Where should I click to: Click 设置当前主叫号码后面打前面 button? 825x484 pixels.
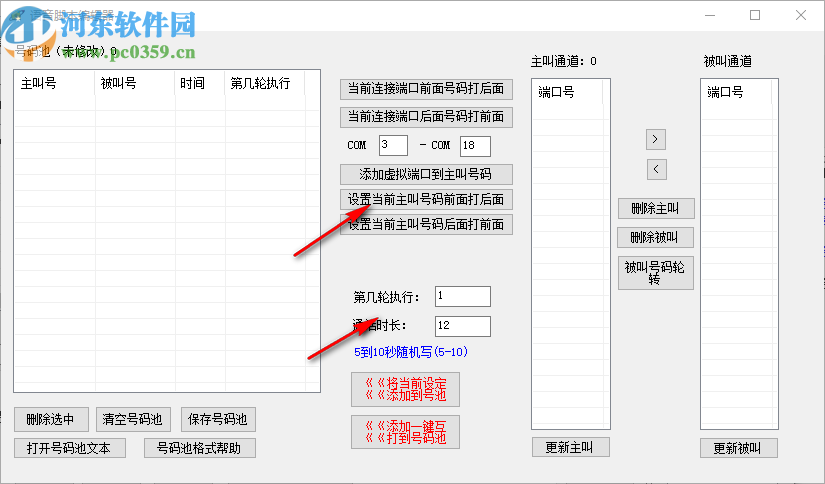click(426, 225)
